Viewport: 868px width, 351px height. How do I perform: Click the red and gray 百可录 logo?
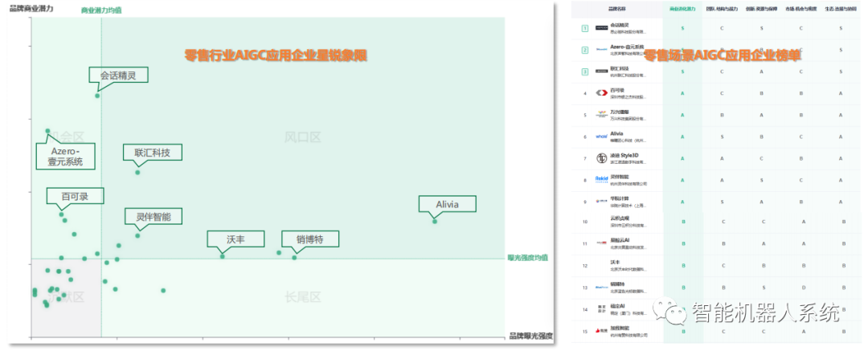[x=602, y=93]
